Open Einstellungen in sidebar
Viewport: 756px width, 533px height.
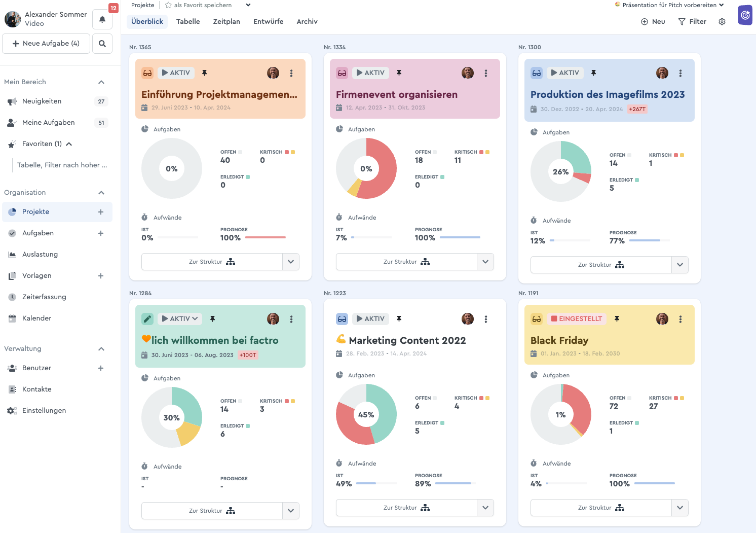click(57, 411)
